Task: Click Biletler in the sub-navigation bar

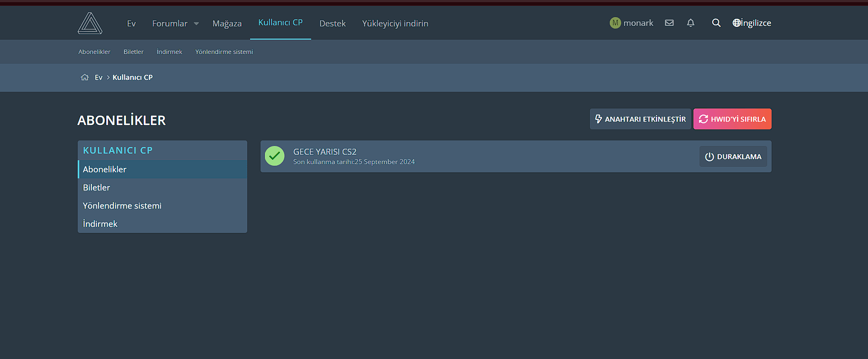Action: click(x=133, y=52)
